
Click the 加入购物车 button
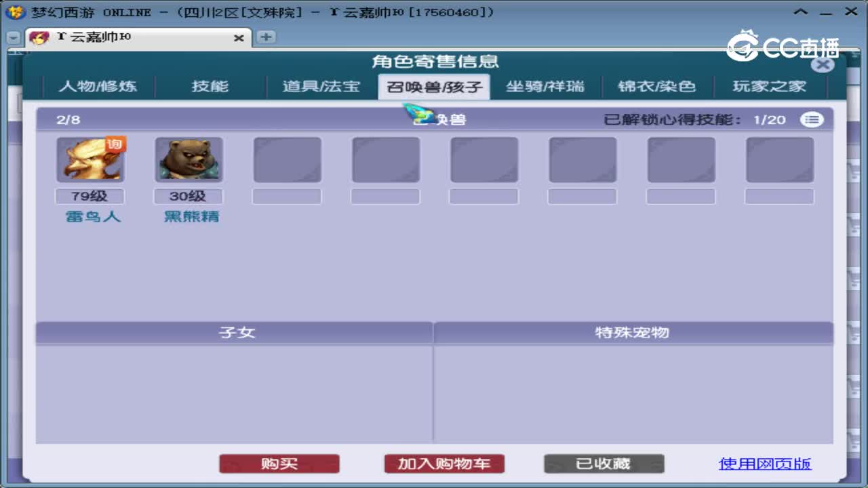[x=444, y=464]
